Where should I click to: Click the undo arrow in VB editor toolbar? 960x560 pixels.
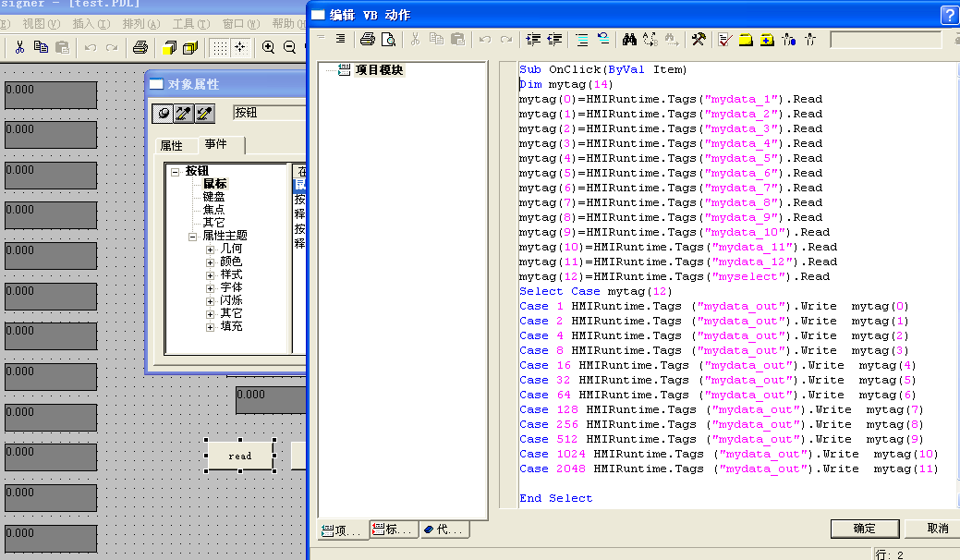coord(485,40)
